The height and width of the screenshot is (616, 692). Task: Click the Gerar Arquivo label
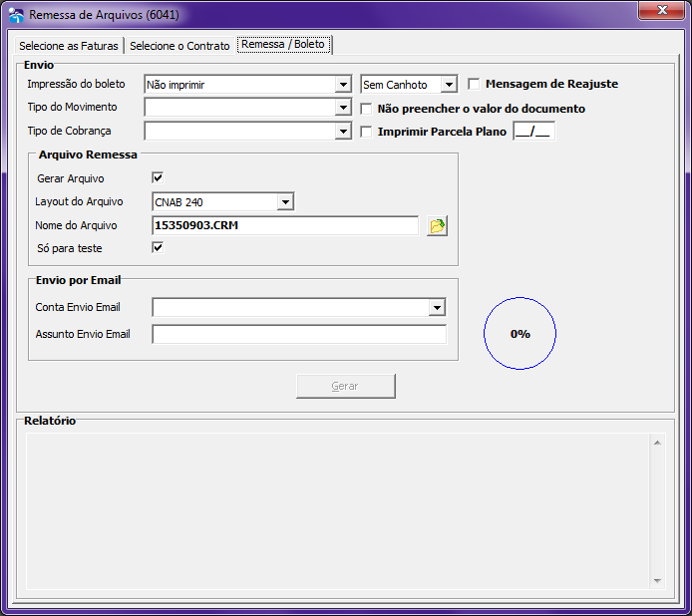tap(71, 178)
